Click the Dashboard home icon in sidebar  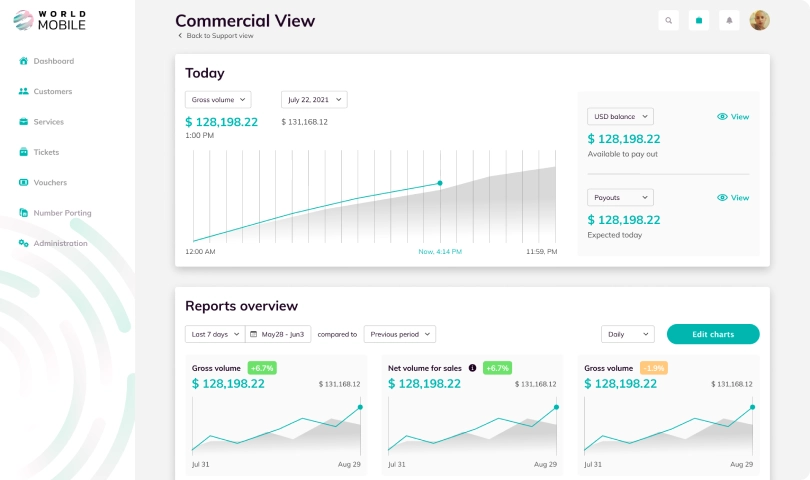23,61
